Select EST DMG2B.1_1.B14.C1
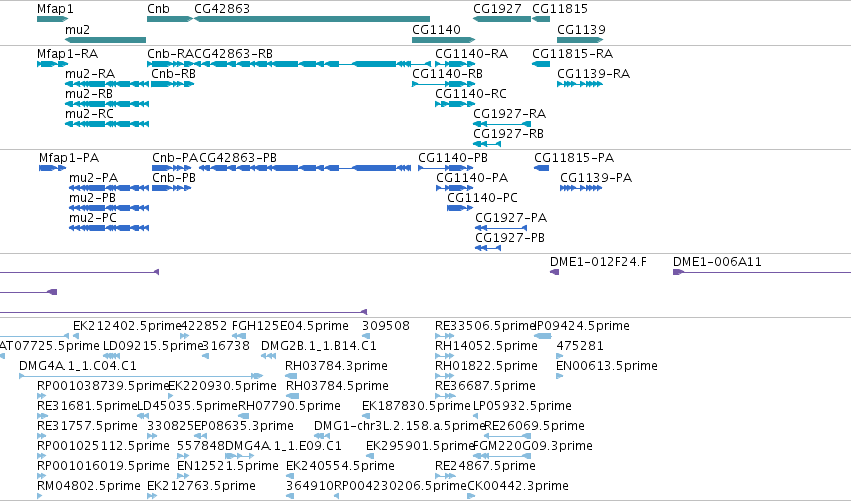Image resolution: width=851 pixels, height=501 pixels. [319, 346]
